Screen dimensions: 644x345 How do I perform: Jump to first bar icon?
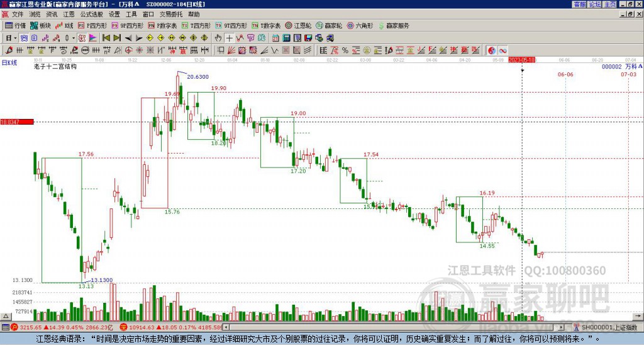pyautogui.click(x=106, y=38)
